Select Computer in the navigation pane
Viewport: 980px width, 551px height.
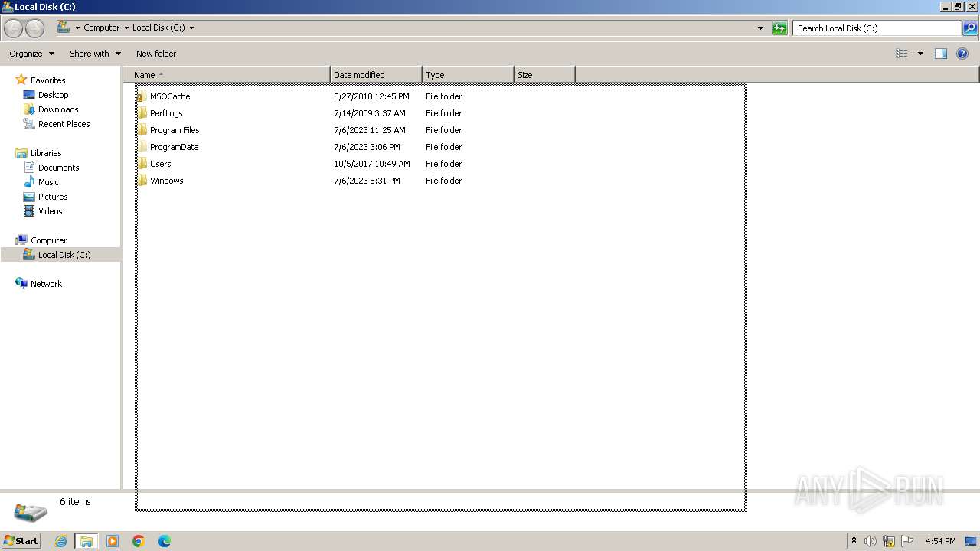click(48, 240)
